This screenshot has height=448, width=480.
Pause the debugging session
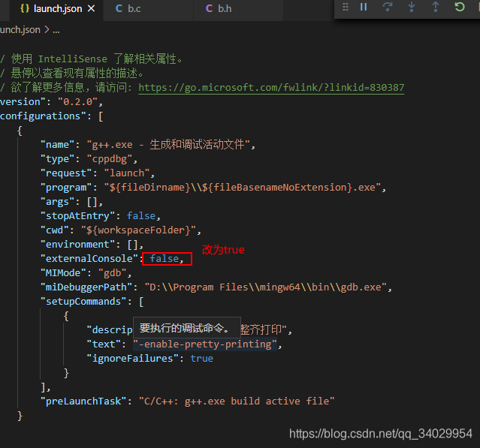(364, 7)
